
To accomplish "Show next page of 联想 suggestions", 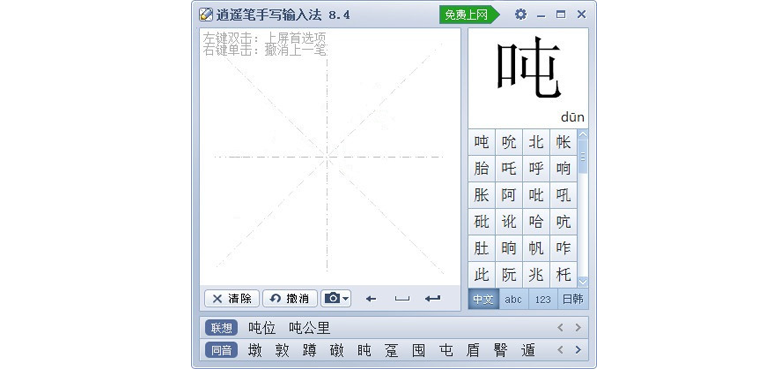I will pos(578,328).
